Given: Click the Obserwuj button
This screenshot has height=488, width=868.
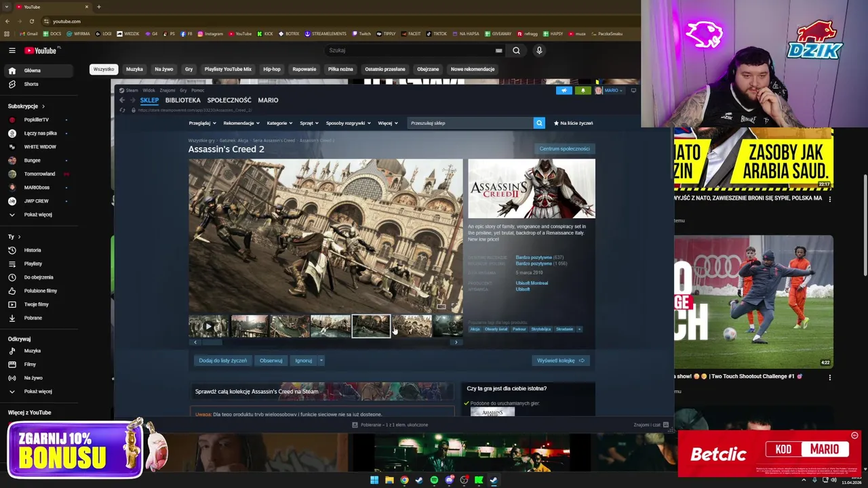Looking at the screenshot, I should coord(271,361).
